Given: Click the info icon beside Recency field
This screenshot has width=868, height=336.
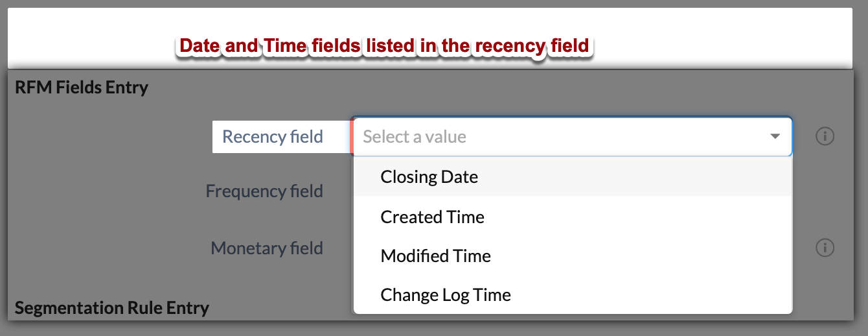Looking at the screenshot, I should click(825, 136).
